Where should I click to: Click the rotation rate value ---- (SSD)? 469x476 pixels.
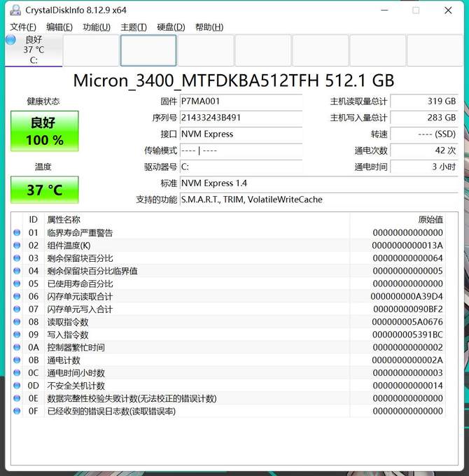coord(424,134)
